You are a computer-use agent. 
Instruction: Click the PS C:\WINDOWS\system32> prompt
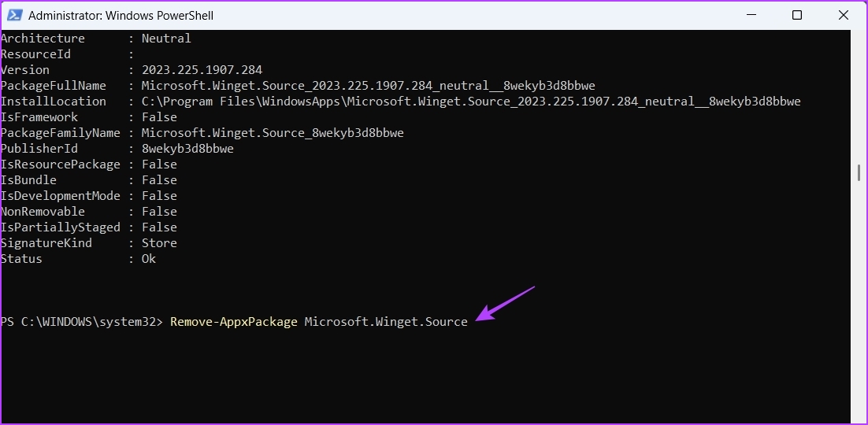click(82, 322)
